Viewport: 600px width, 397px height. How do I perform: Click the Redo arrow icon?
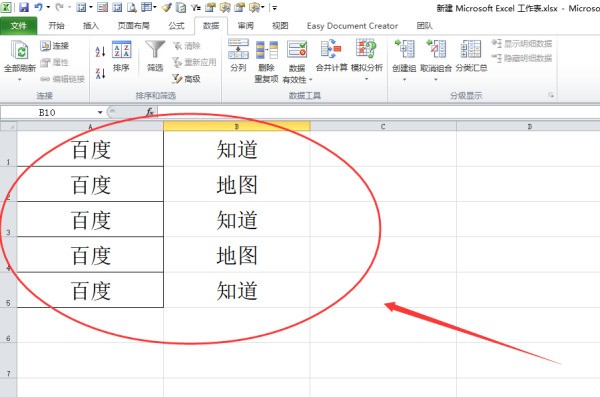click(59, 7)
